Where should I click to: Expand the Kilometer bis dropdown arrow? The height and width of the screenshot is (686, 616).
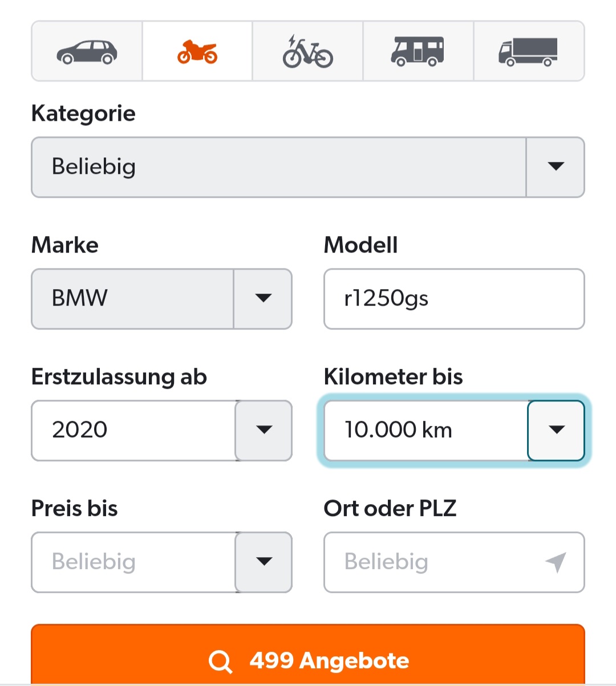[556, 431]
